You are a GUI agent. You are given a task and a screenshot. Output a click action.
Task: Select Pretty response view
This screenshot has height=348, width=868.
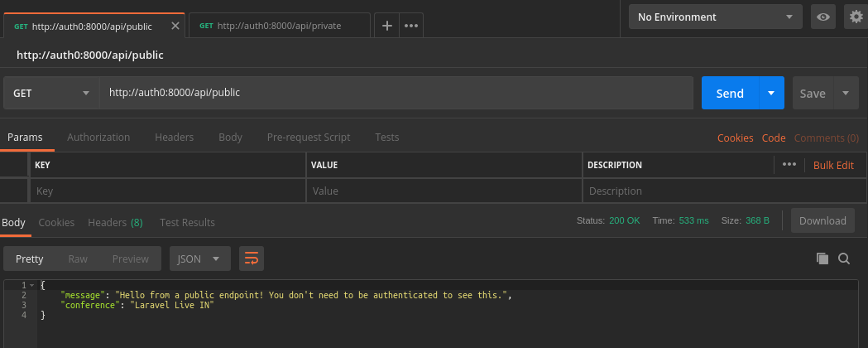(x=29, y=259)
